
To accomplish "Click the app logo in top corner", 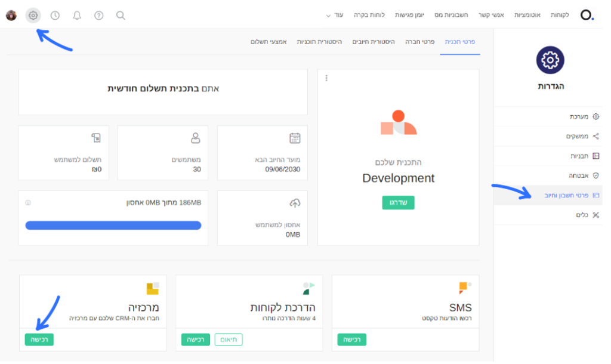I will [587, 15].
